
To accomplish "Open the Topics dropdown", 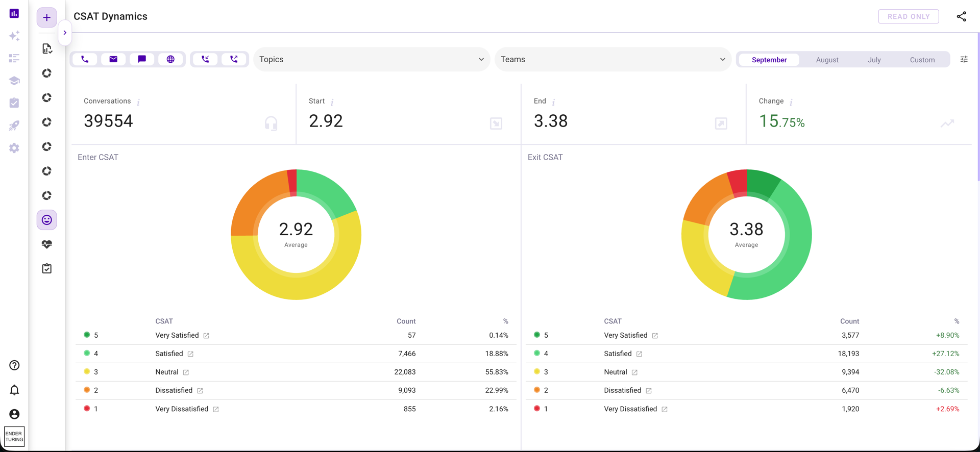I will tap(372, 59).
